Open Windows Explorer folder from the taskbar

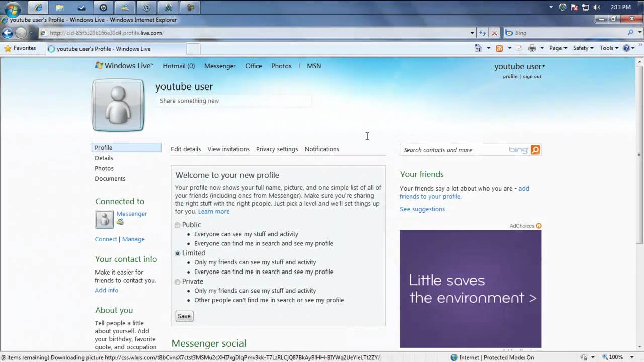tap(60, 8)
